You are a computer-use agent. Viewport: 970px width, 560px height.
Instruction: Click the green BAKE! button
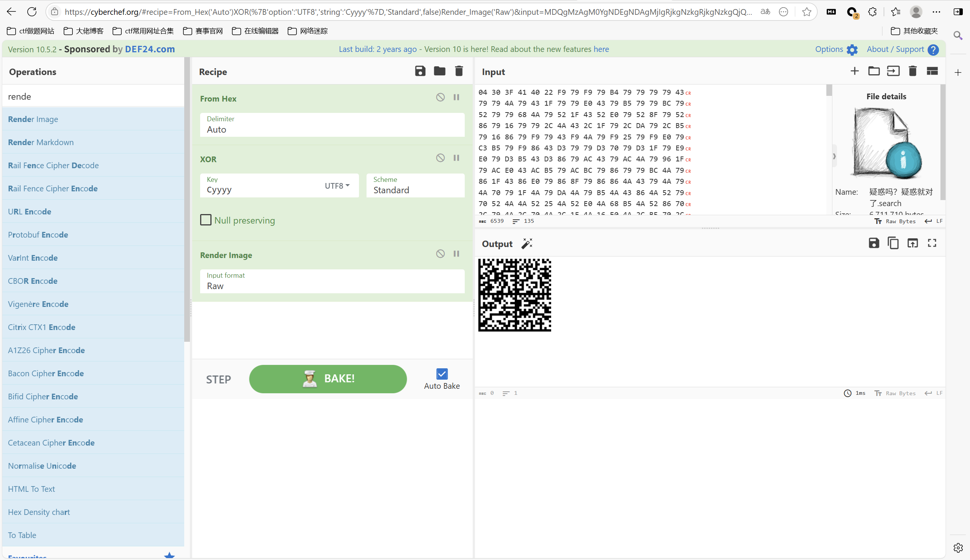click(328, 379)
